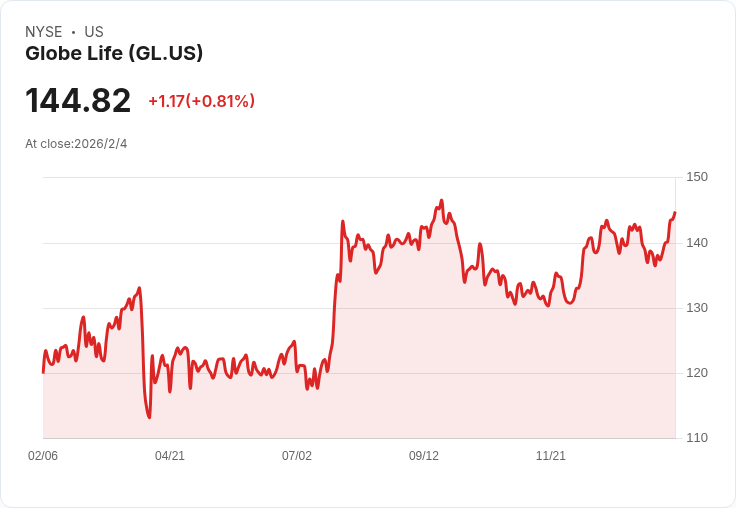Select the 07/02 date axis marker

[297, 455]
